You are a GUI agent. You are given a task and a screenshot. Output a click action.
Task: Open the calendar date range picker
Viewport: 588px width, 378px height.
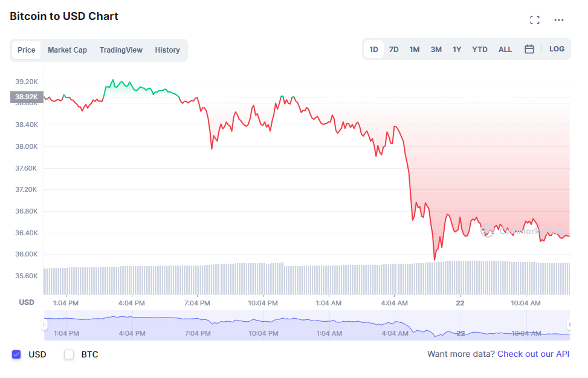coord(529,49)
